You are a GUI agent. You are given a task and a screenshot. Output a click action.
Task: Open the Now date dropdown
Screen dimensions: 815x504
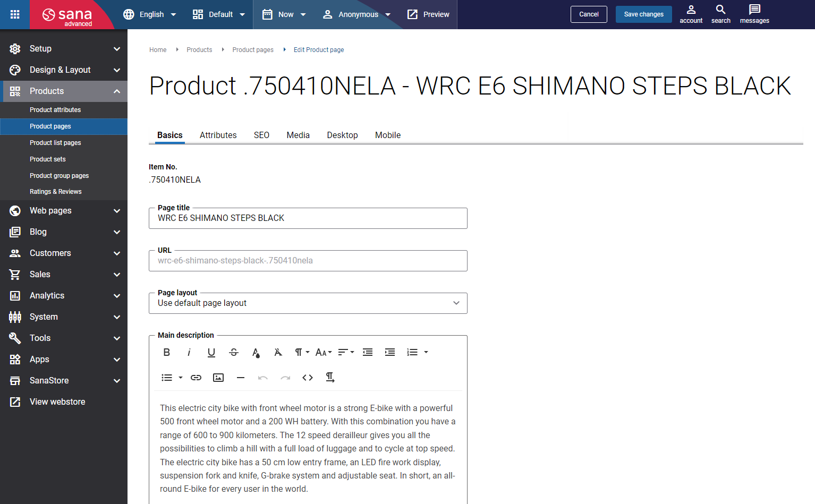pyautogui.click(x=284, y=14)
